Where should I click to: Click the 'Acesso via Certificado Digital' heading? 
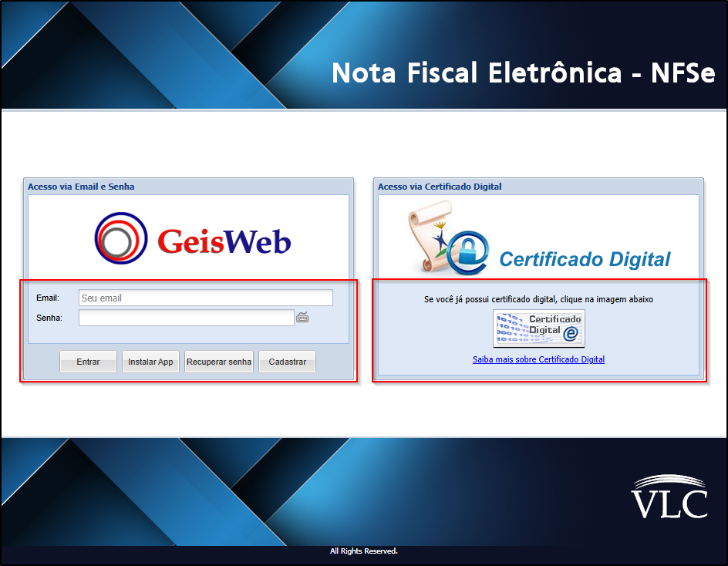tap(440, 187)
